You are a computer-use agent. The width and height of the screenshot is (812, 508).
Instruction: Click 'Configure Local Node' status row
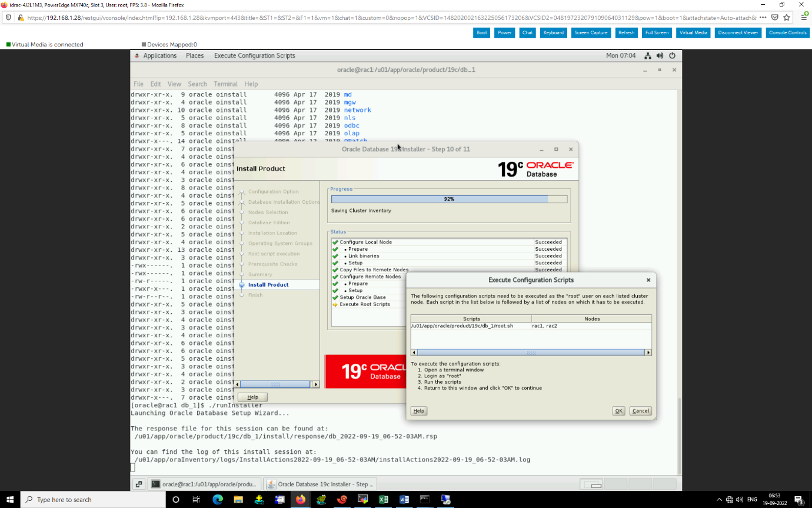(x=448, y=242)
